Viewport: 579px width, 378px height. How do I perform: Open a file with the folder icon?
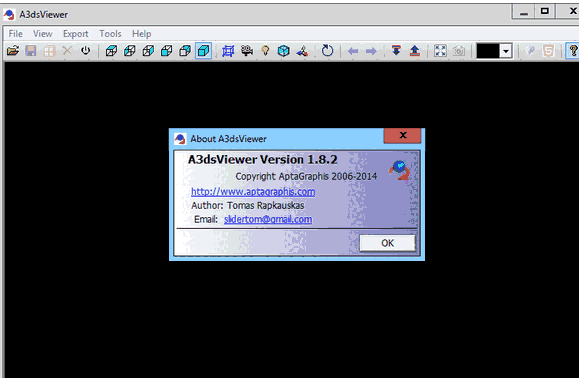pyautogui.click(x=13, y=51)
